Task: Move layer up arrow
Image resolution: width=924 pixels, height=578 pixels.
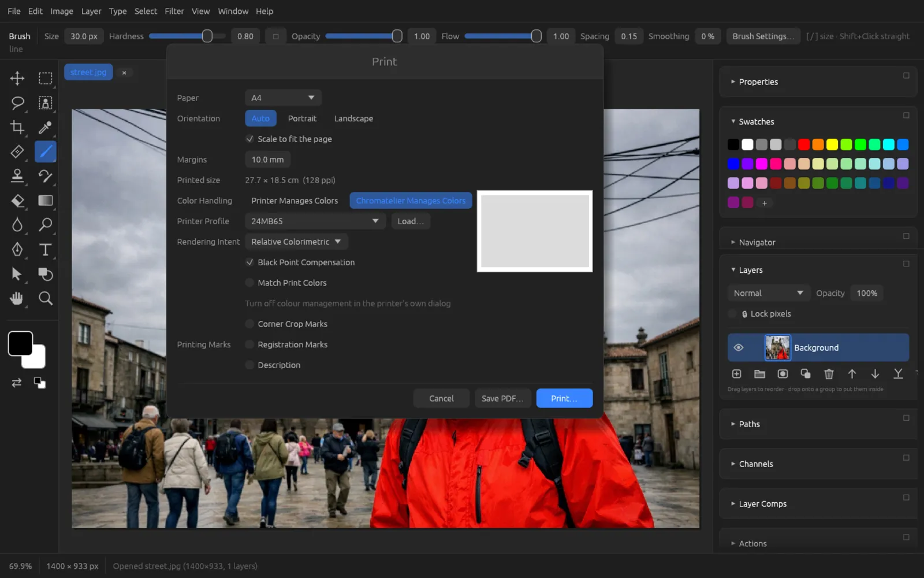Action: 852,374
